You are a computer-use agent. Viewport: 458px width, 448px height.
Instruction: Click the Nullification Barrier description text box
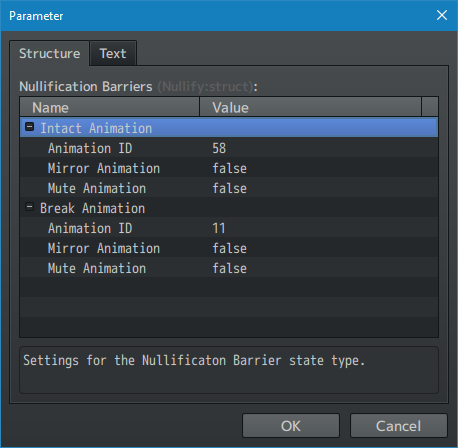pos(229,370)
